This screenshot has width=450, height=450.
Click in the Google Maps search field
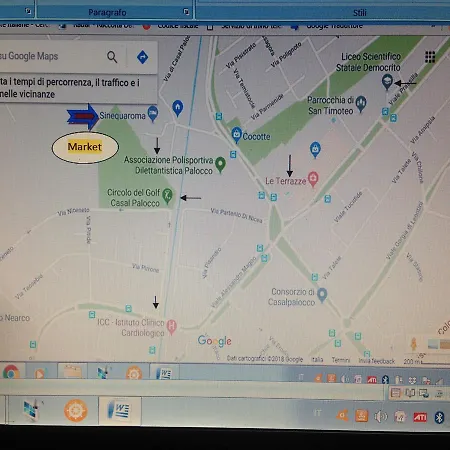(50, 56)
